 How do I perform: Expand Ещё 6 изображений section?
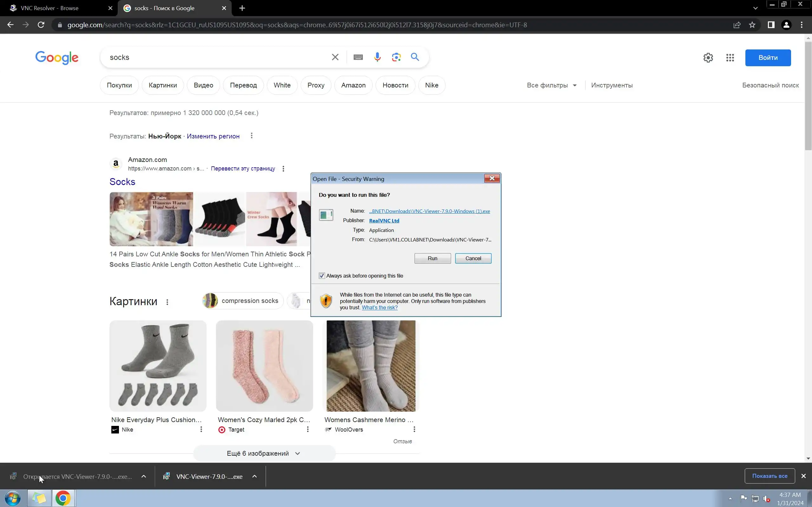[264, 453]
